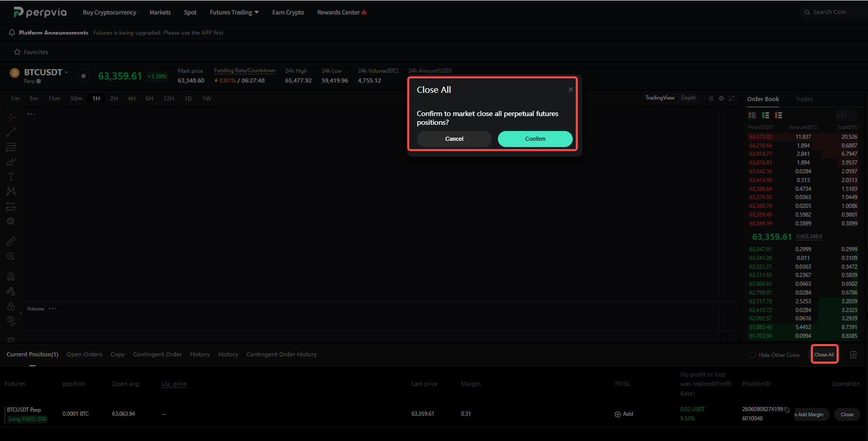
Task: Open order book precision 0.01 dropdown
Action: pyautogui.click(x=846, y=116)
